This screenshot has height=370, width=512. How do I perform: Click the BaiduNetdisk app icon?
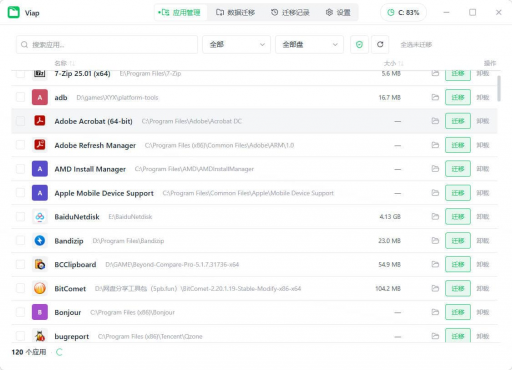pos(40,217)
